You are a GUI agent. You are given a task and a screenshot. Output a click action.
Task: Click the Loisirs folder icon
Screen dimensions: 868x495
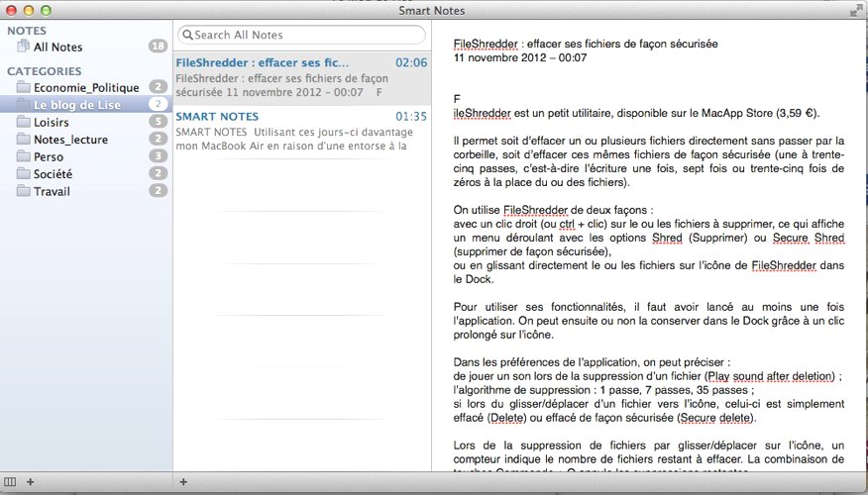coord(24,122)
